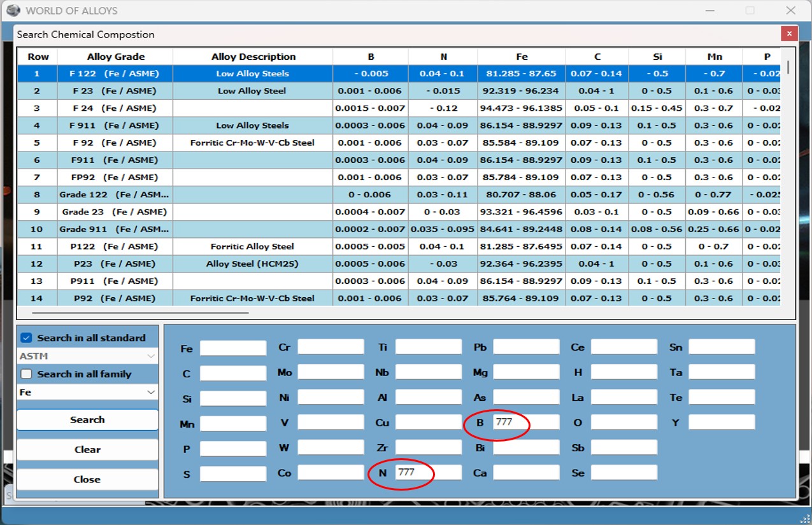Open the ASTM standard dropdown
812x525 pixels.
pyautogui.click(x=87, y=356)
